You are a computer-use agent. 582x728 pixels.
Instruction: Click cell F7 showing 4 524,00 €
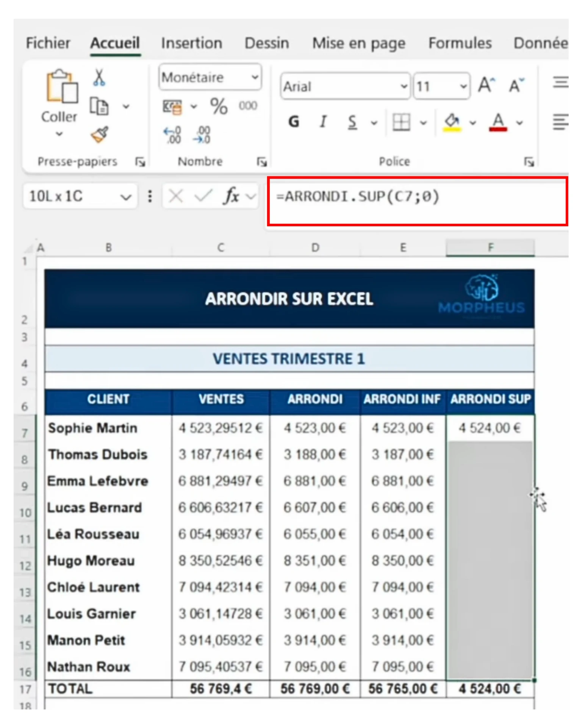[x=490, y=428]
